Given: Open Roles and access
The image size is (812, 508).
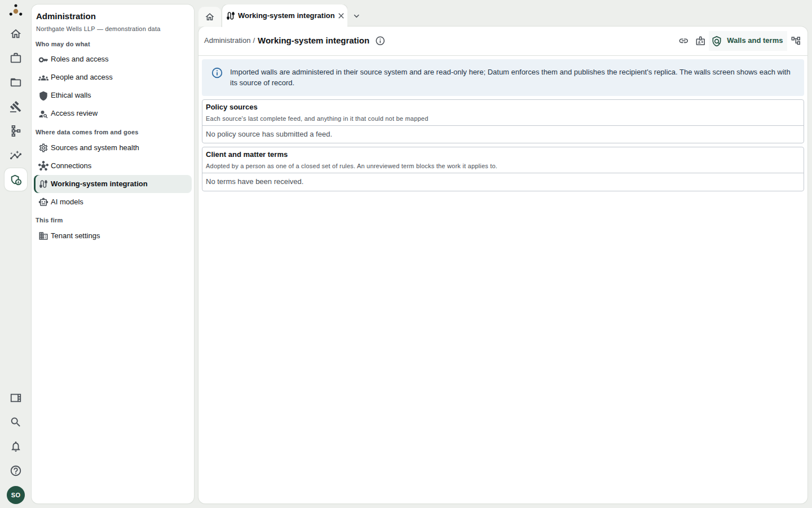Looking at the screenshot, I should click(x=113, y=59).
